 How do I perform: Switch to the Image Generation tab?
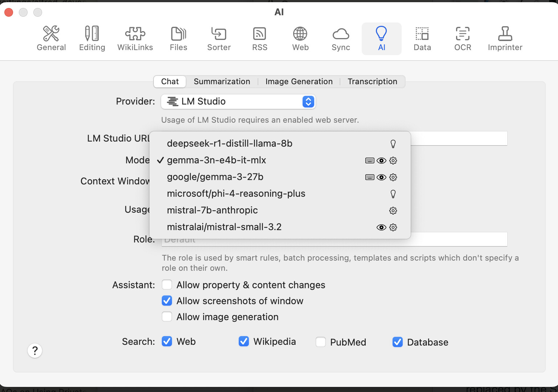coord(299,82)
